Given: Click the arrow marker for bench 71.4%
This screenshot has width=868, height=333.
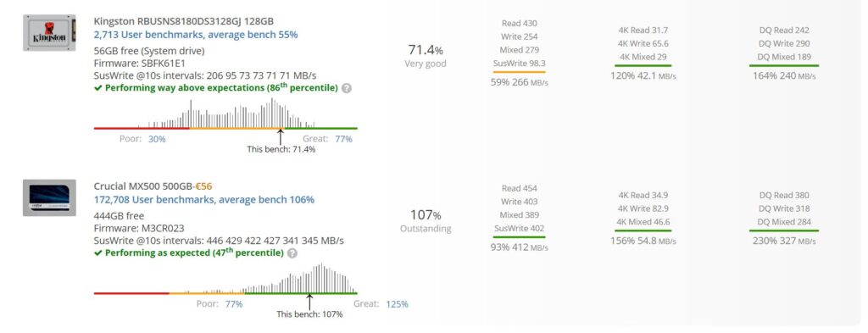Looking at the screenshot, I should tap(281, 136).
